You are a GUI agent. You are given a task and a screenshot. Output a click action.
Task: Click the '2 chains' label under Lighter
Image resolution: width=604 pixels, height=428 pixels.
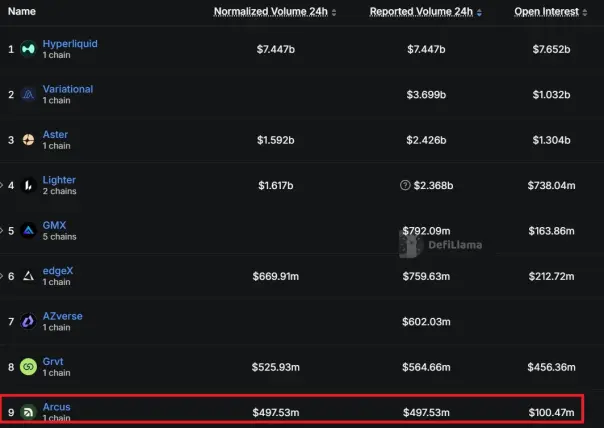coord(59,191)
